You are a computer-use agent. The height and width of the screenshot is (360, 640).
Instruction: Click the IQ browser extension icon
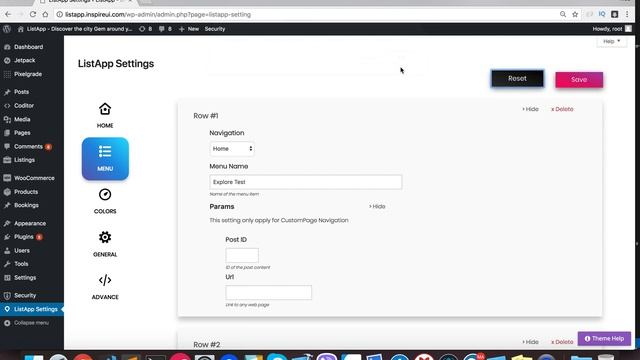(602, 14)
